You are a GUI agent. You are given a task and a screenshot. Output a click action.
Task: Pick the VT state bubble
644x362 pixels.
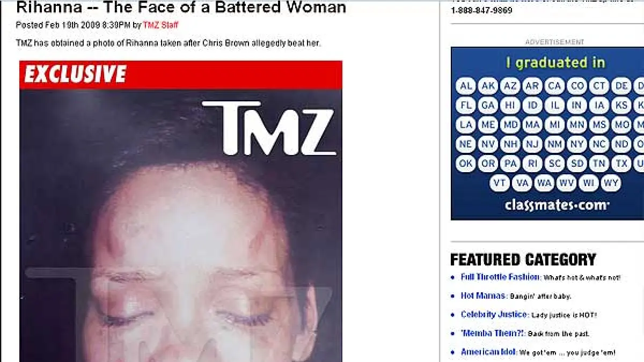click(500, 183)
